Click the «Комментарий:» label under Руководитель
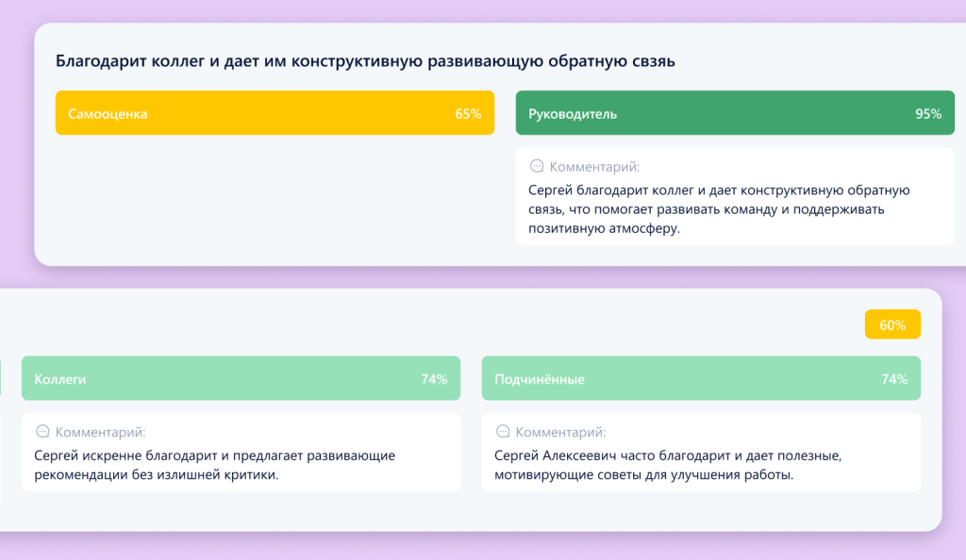Viewport: 966px width, 560px height. (x=594, y=166)
